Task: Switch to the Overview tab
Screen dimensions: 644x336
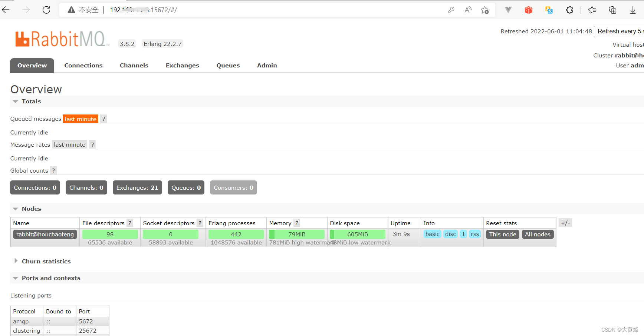Action: pyautogui.click(x=32, y=66)
